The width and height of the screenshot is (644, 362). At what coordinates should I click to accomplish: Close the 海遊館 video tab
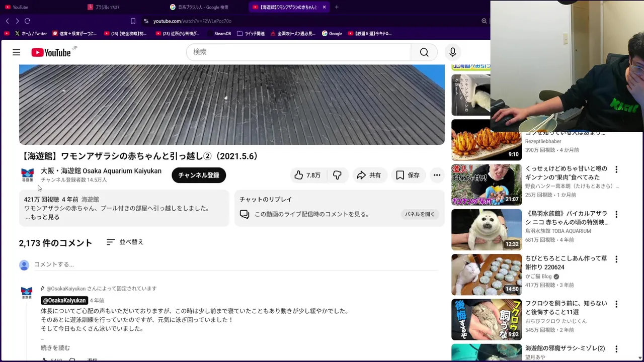pyautogui.click(x=324, y=7)
